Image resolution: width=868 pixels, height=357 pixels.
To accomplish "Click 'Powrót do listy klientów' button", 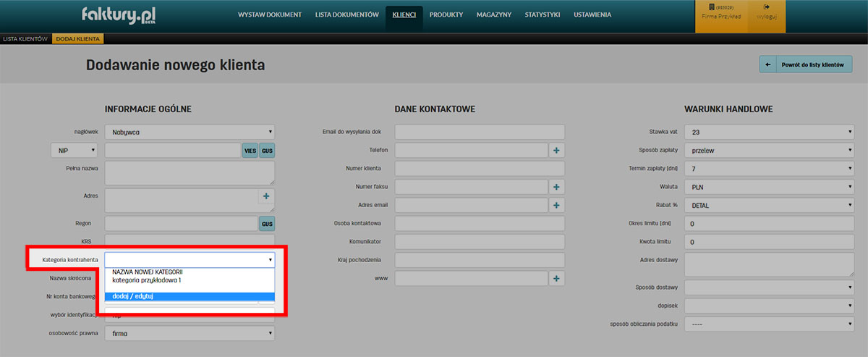I will coord(806,64).
